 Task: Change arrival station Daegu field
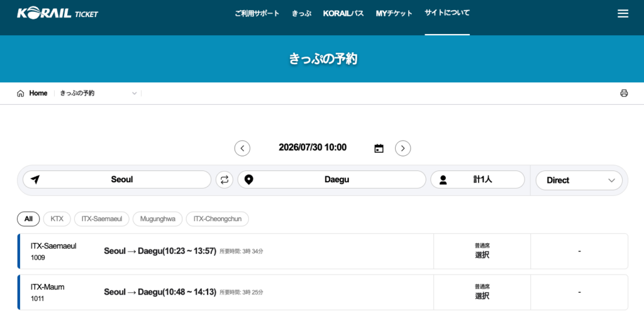[332, 180]
